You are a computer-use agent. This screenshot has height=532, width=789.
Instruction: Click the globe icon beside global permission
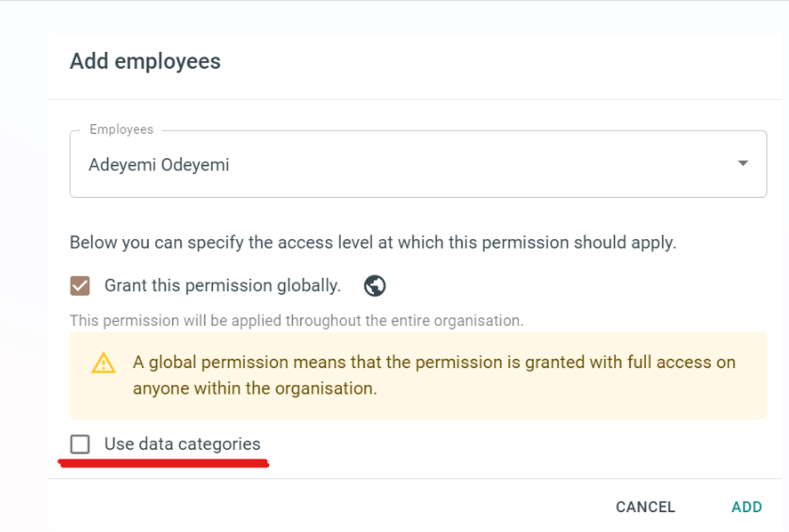click(375, 285)
